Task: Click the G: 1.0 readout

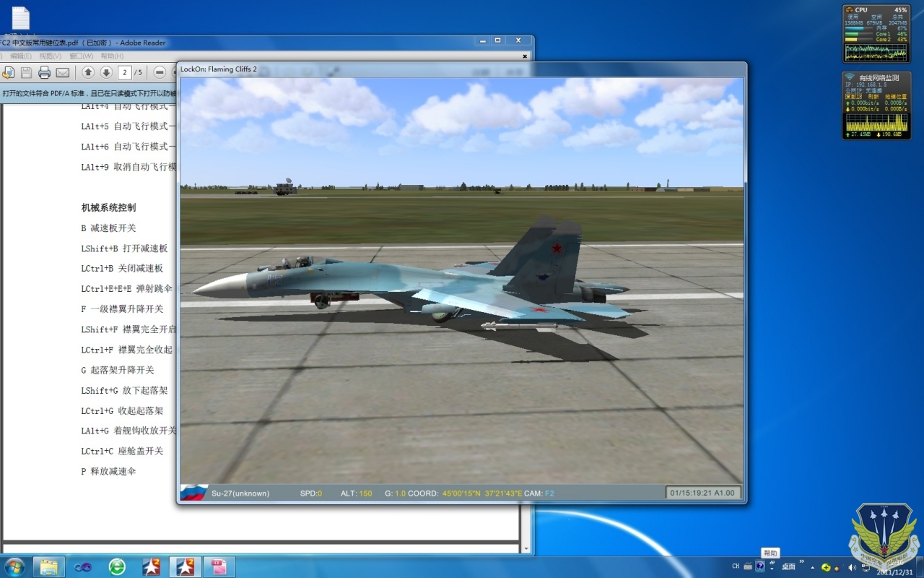Action: [395, 493]
